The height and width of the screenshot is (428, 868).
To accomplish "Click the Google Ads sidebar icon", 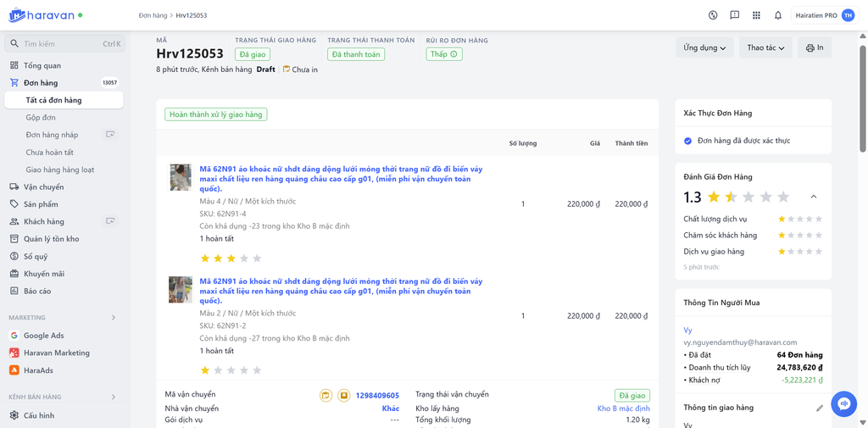I will (x=14, y=336).
